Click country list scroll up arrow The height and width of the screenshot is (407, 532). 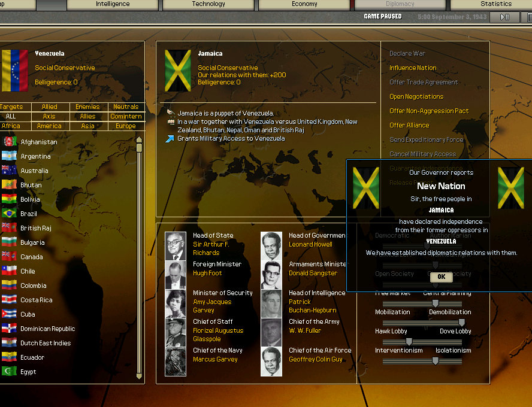click(139, 139)
